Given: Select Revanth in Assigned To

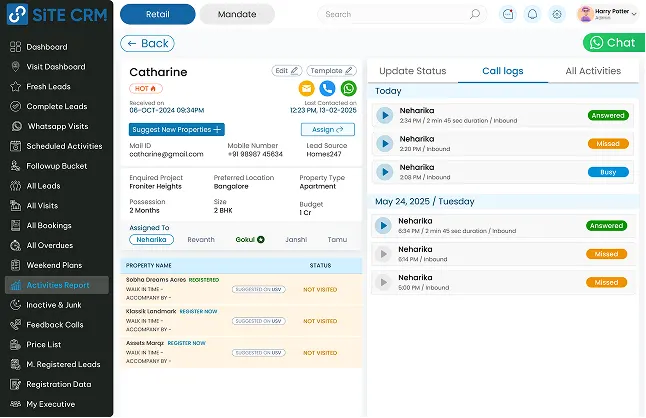Looking at the screenshot, I should (x=201, y=240).
